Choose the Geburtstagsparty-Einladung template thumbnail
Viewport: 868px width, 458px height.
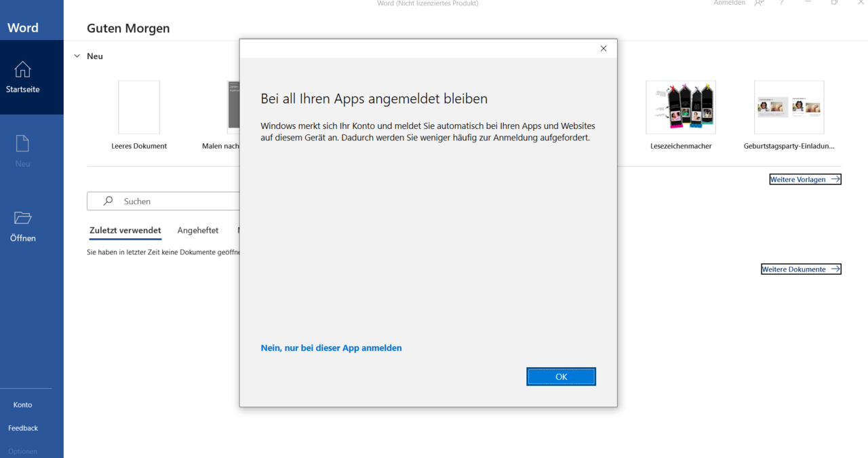(789, 108)
